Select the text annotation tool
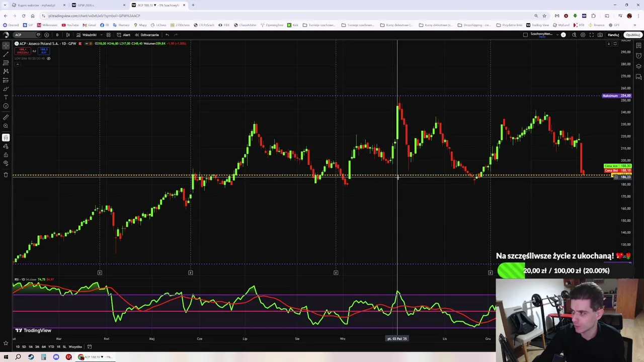 point(6,97)
